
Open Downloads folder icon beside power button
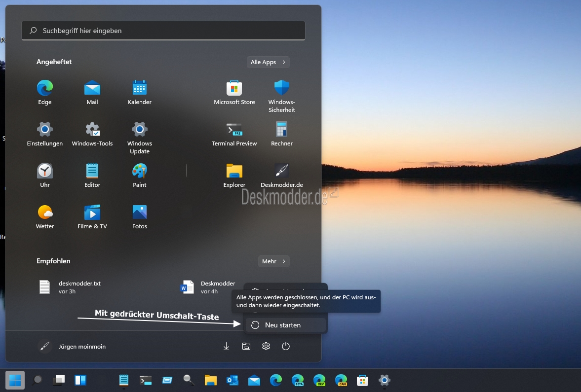pos(227,347)
